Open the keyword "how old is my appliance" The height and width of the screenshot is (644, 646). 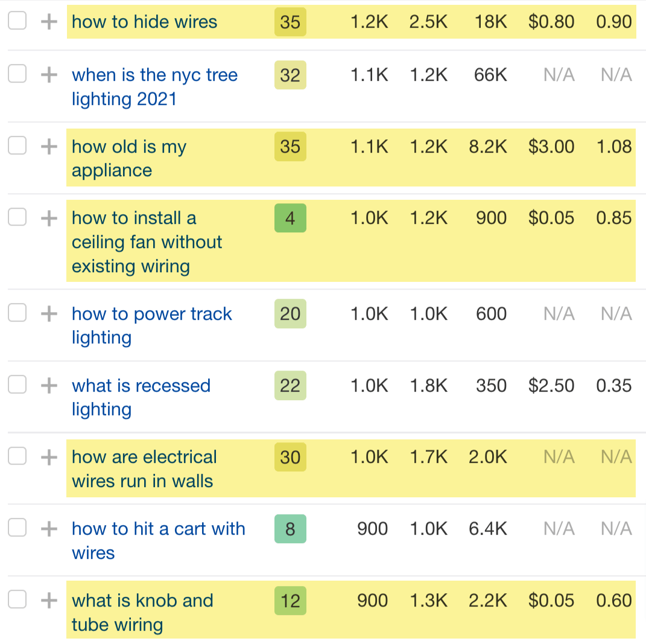[x=128, y=158]
